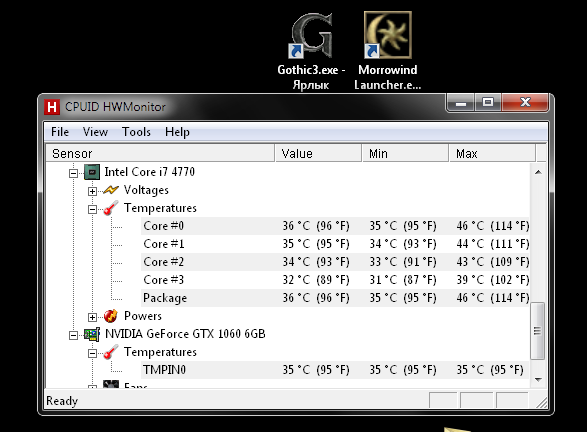The image size is (587, 432).
Task: Click the GPU Temperatures thermometer icon
Action: click(111, 352)
